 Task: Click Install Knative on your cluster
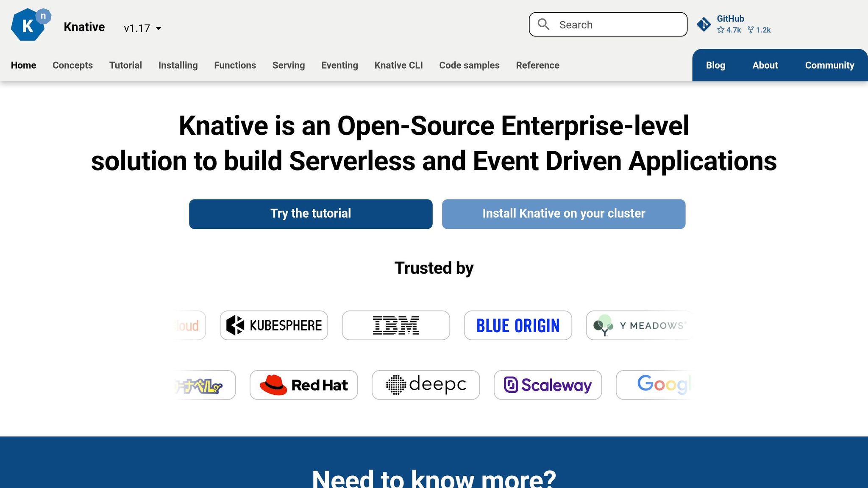pos(564,214)
